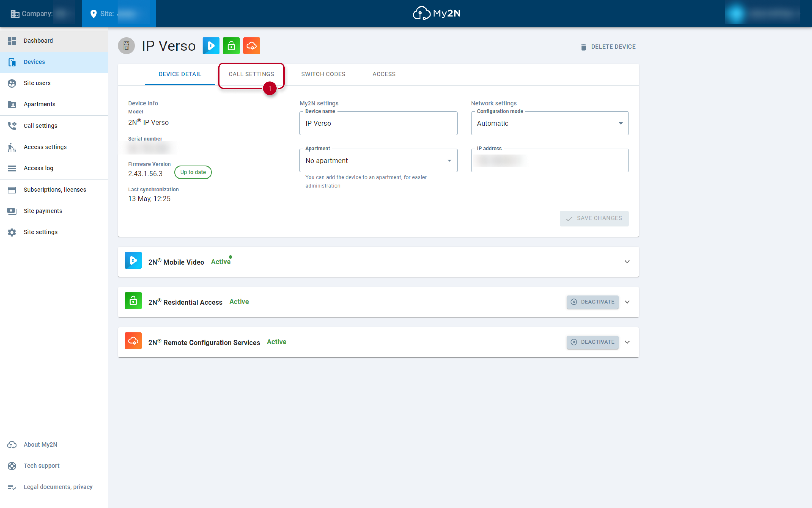
Task: Click the Device name input field
Action: pyautogui.click(x=378, y=123)
